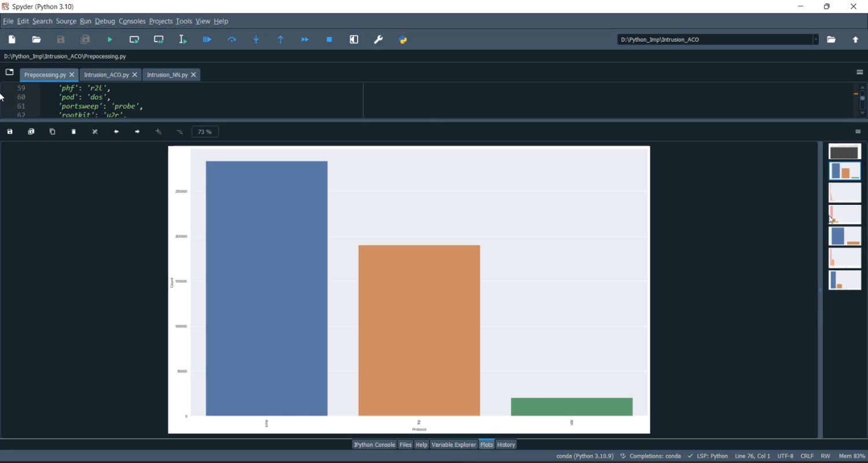Open the Consoles menu
The image size is (868, 463).
132,21
